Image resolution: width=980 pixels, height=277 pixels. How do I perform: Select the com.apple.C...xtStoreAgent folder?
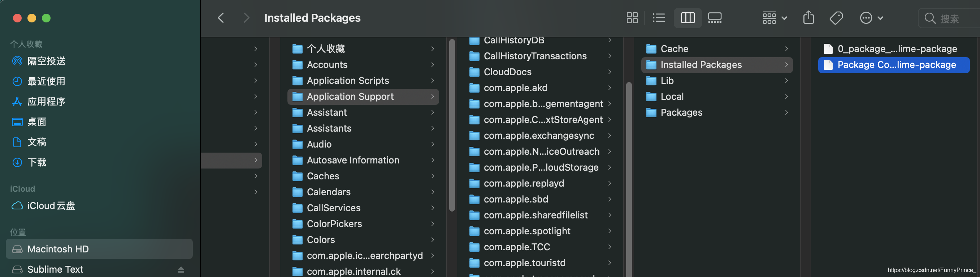point(540,120)
